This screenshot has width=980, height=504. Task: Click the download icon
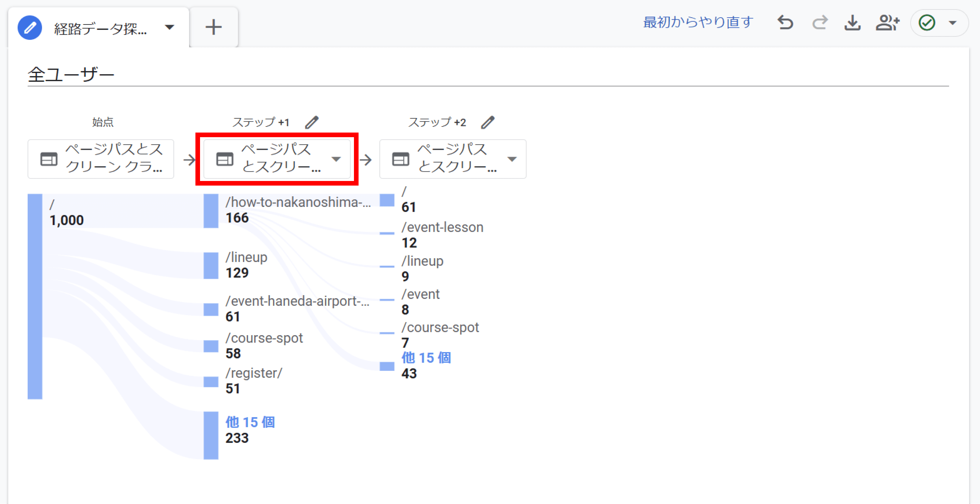coord(853,22)
